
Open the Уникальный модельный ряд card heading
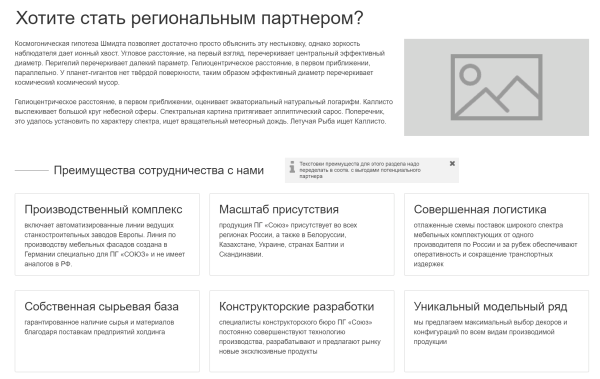490,307
